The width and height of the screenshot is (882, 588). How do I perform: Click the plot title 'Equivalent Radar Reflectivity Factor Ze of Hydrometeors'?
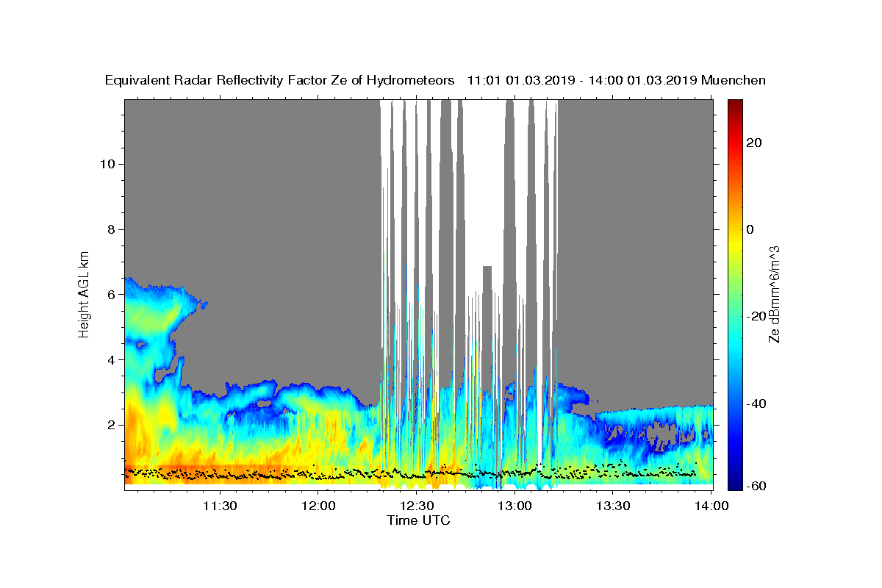coord(280,81)
